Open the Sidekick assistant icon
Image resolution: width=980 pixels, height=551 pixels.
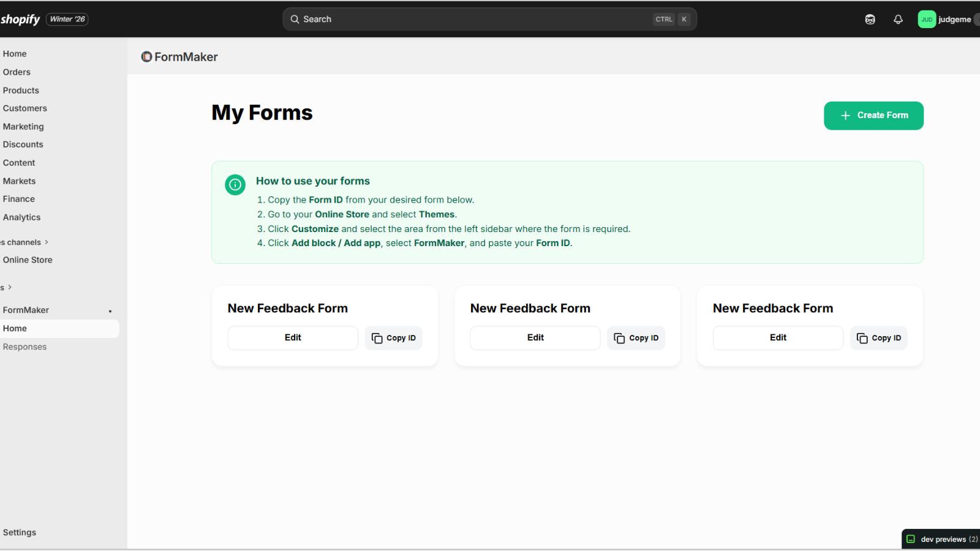[x=870, y=20]
